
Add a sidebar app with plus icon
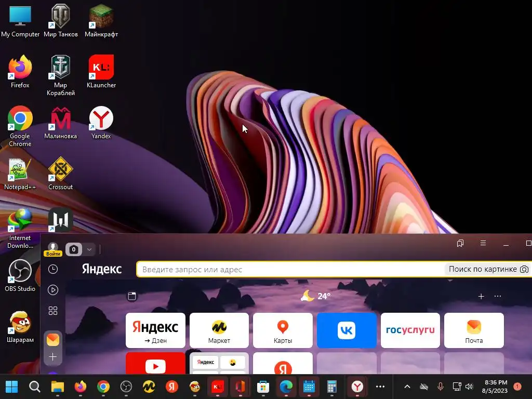pyautogui.click(x=53, y=356)
